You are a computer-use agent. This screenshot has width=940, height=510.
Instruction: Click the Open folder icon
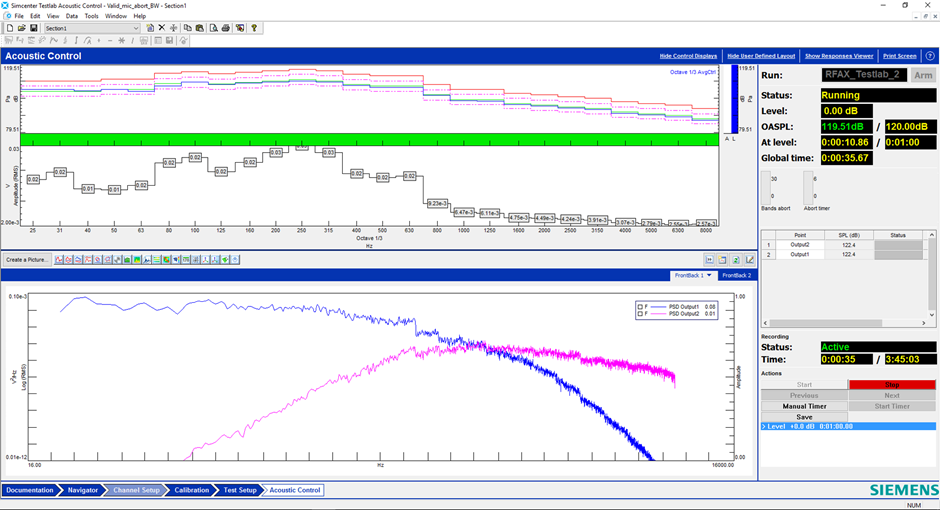click(x=22, y=28)
